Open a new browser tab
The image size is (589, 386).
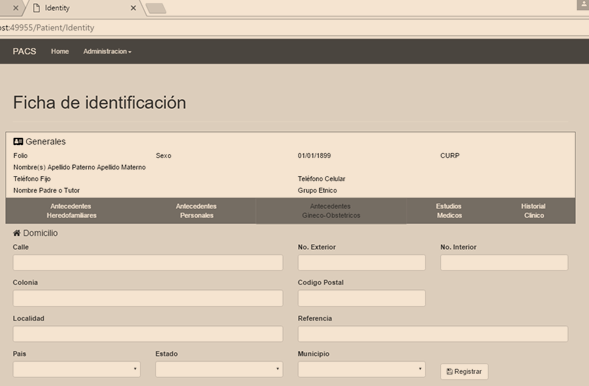(156, 8)
